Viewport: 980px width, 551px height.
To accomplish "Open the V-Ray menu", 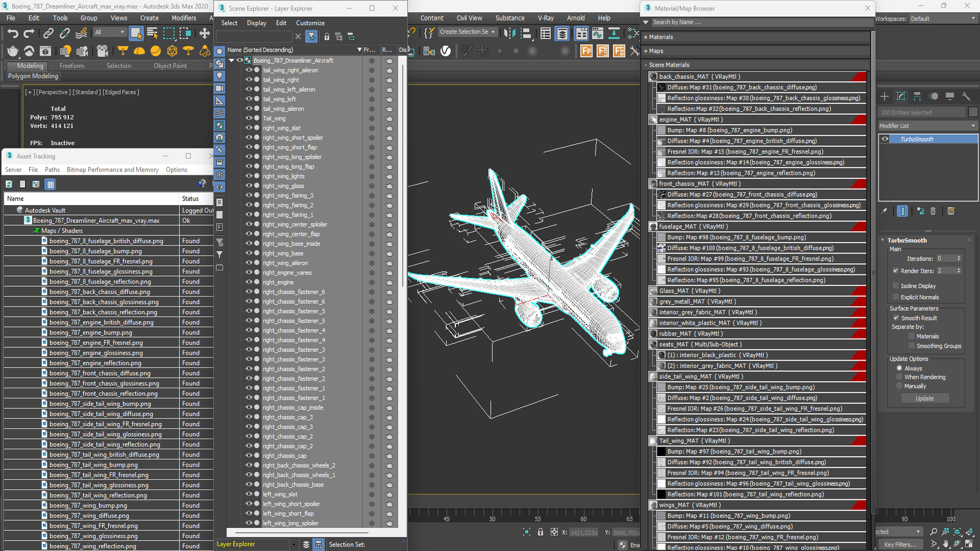I will tap(546, 18).
